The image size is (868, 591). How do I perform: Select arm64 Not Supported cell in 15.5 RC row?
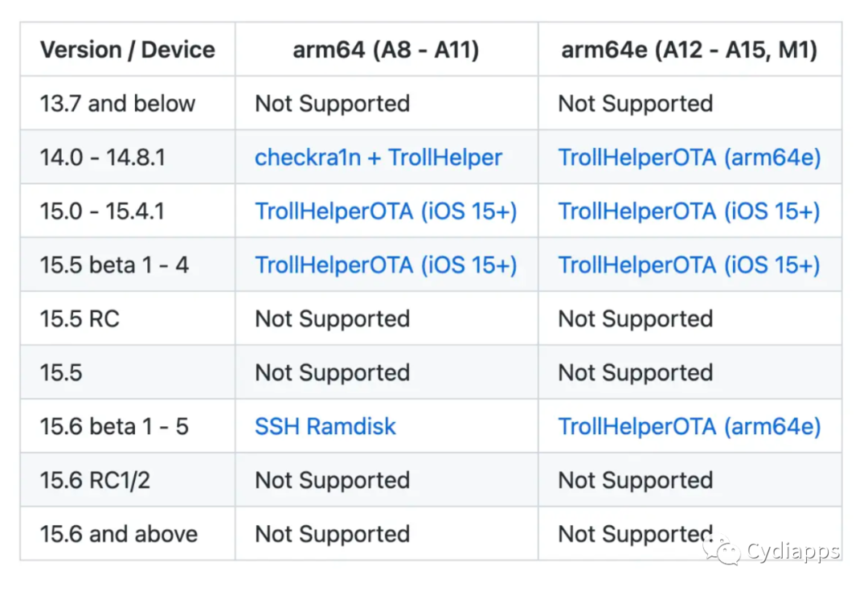coord(387,318)
